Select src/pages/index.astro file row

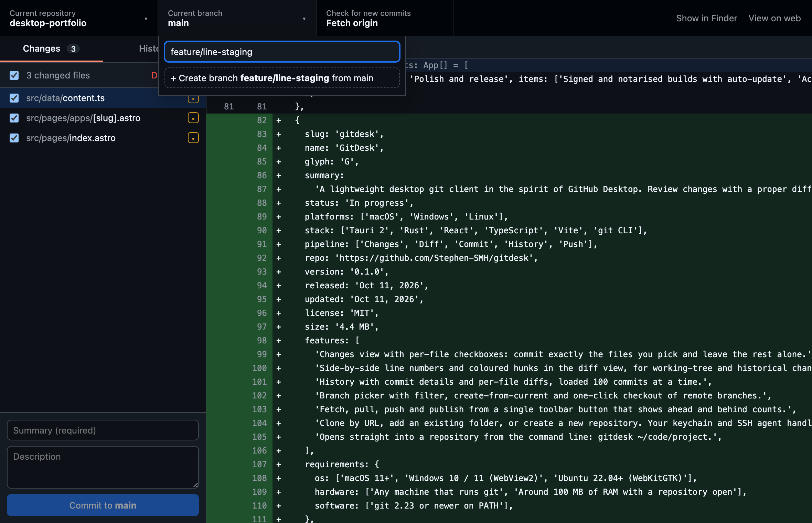click(x=103, y=138)
